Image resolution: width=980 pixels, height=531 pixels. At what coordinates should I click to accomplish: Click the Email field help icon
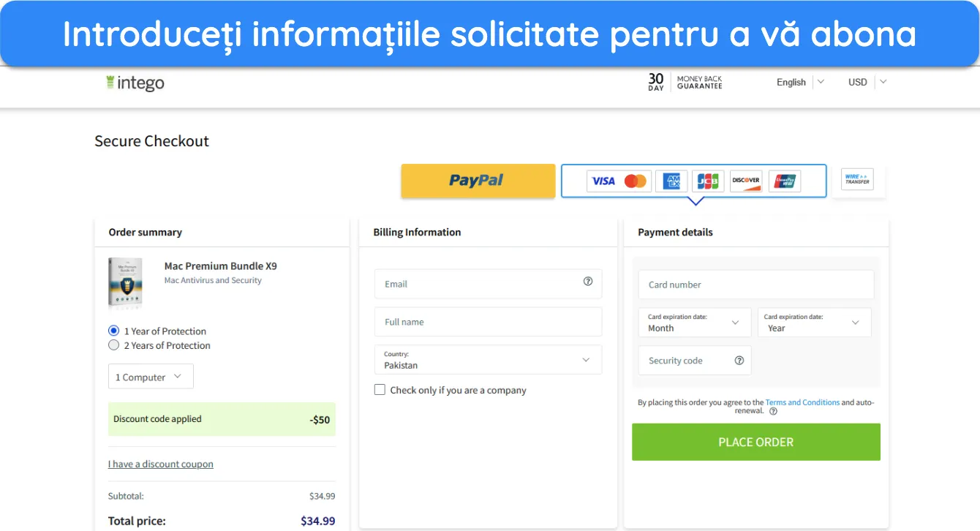[588, 282]
